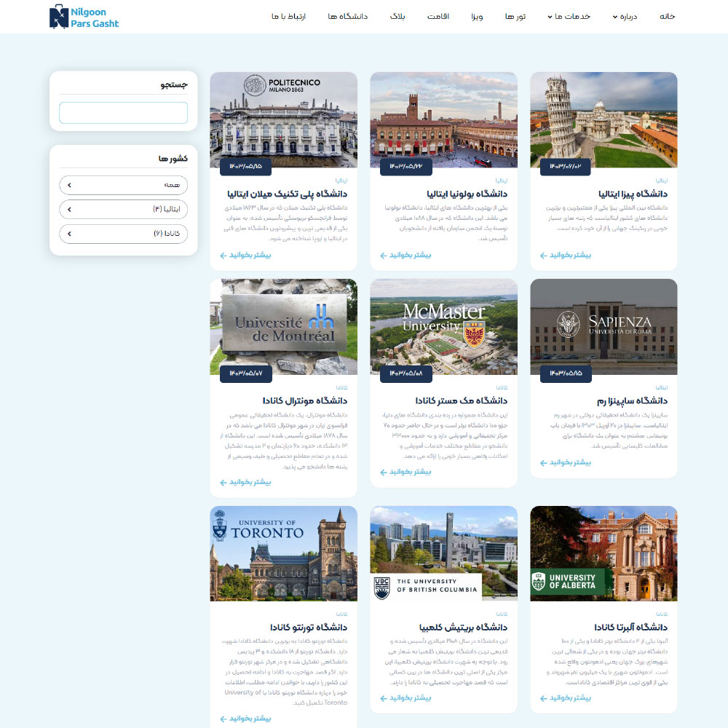Open the Bologna university thumbnail image

444,120
